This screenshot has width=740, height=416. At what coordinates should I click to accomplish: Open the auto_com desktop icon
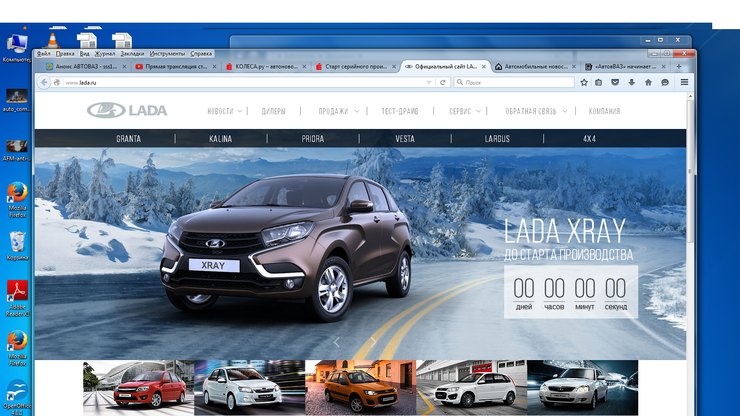[x=17, y=100]
